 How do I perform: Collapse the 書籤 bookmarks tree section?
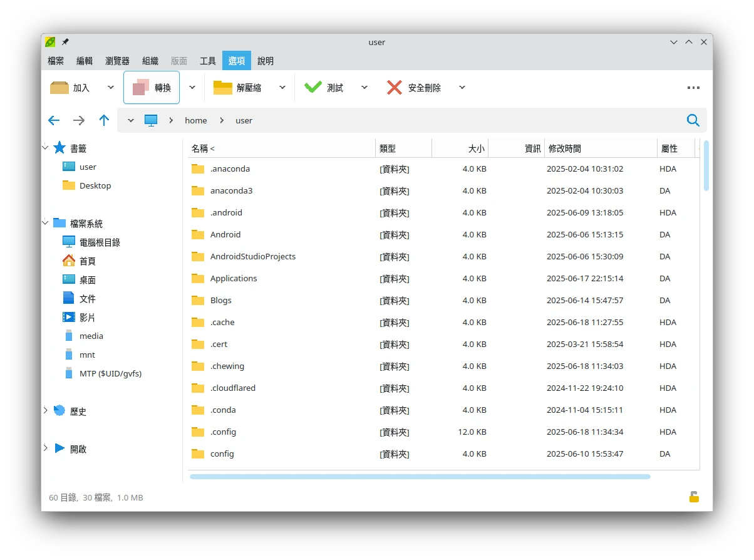point(45,148)
